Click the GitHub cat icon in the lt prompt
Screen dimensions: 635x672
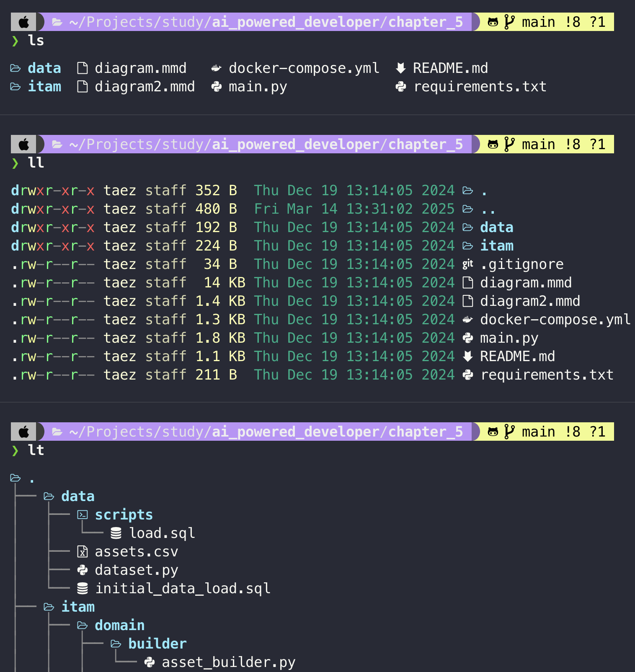point(493,432)
